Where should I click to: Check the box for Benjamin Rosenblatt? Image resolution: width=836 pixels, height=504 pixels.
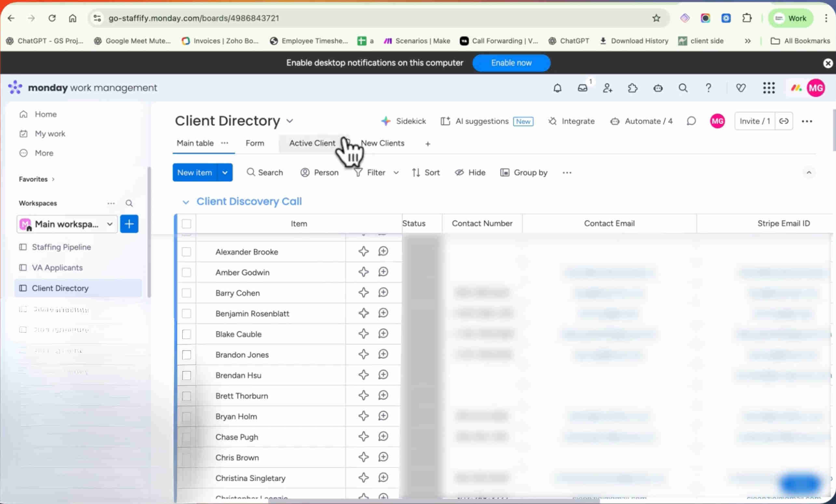[186, 313]
